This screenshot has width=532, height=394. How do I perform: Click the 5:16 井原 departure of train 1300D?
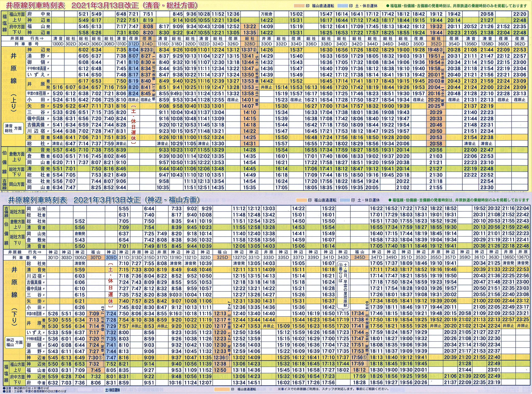[58, 87]
